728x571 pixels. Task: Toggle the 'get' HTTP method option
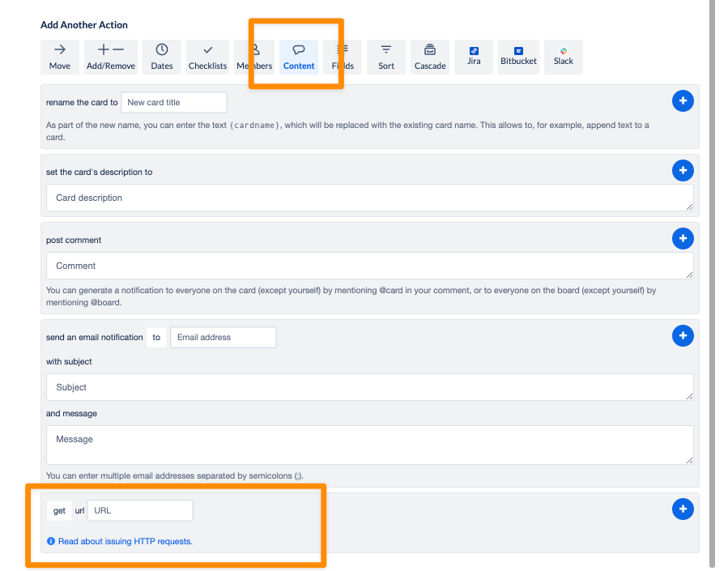click(x=59, y=510)
